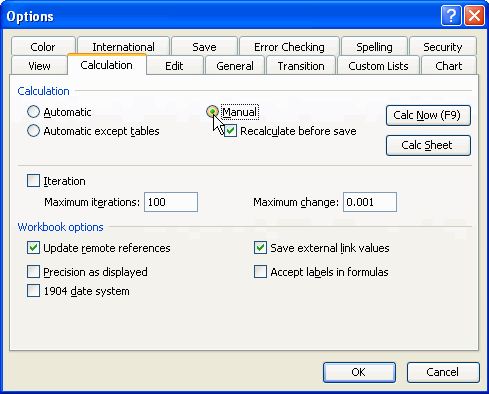Enable the Iteration checkbox
489x394 pixels.
point(33,181)
